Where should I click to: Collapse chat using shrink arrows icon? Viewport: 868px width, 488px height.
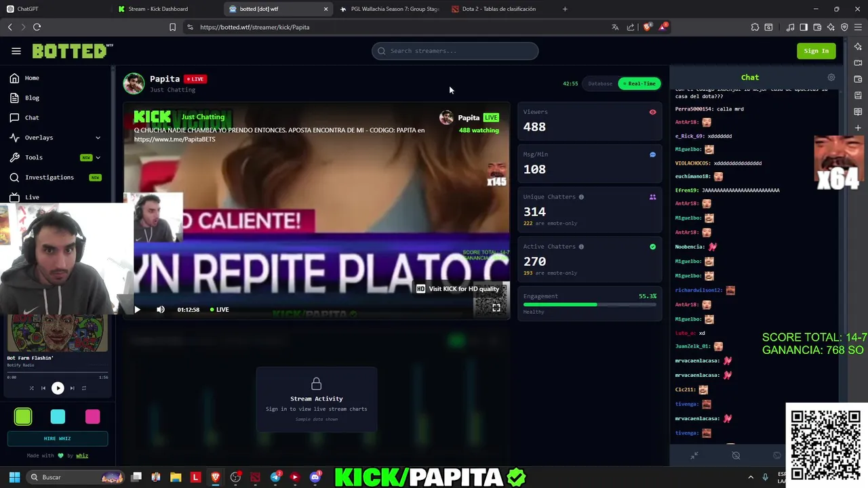tap(694, 455)
